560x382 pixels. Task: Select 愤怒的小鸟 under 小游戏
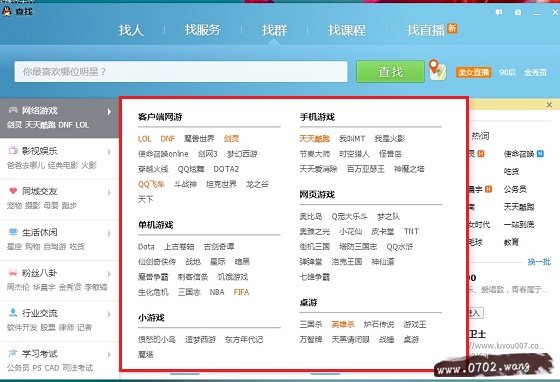click(x=157, y=340)
